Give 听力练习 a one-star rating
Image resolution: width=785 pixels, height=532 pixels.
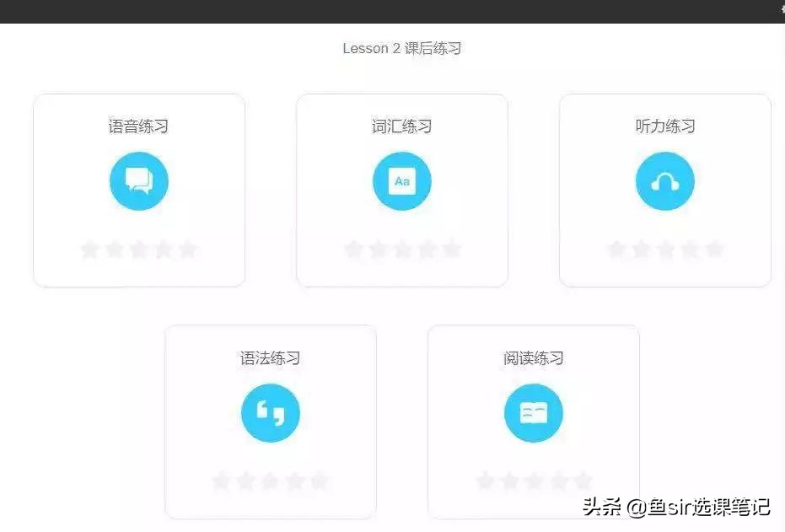click(x=615, y=249)
